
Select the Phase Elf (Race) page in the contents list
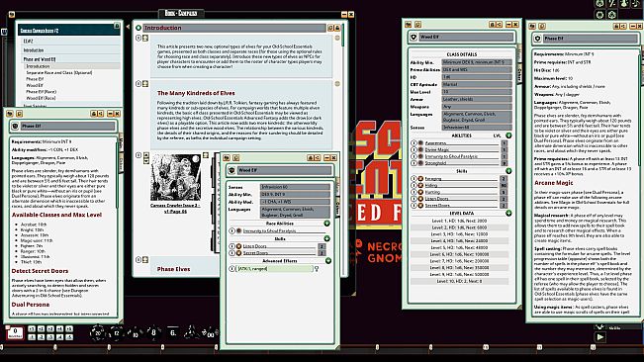[x=42, y=92]
